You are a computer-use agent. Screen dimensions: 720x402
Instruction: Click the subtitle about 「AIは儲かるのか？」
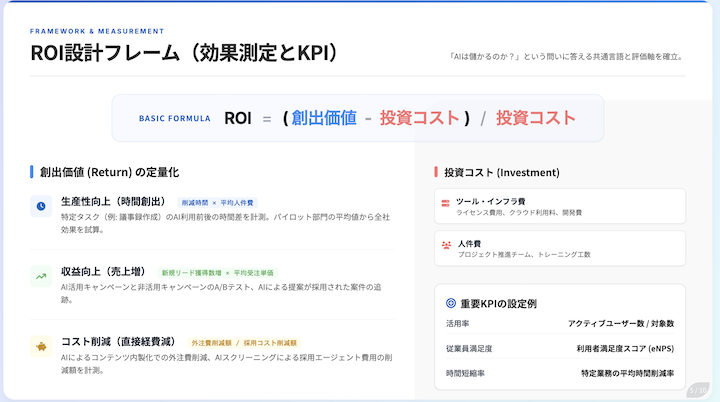tap(566, 57)
